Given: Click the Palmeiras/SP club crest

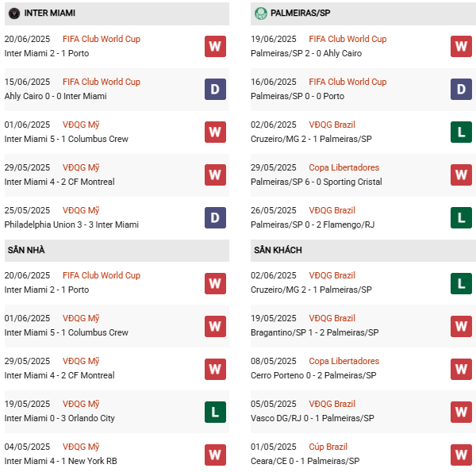Looking at the screenshot, I should coord(261,13).
